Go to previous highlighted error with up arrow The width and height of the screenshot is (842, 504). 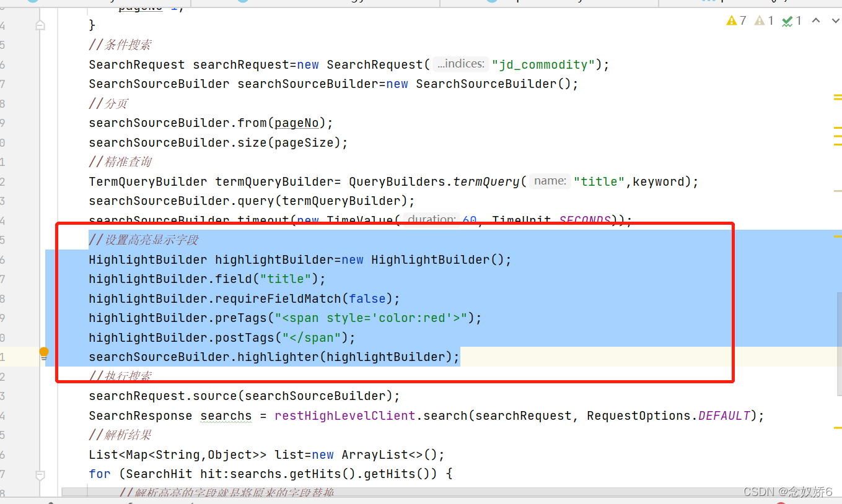coord(816,21)
